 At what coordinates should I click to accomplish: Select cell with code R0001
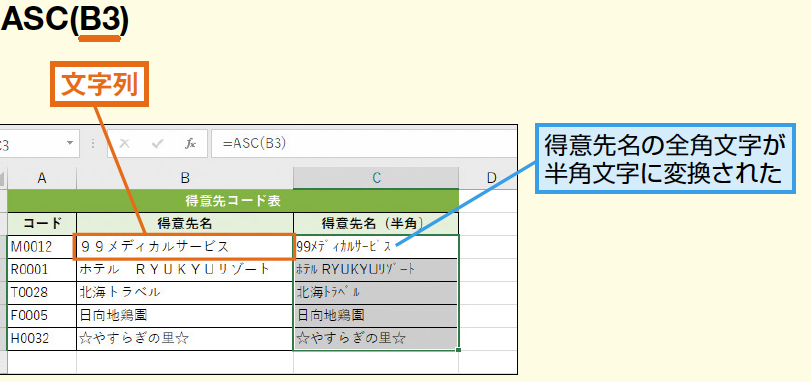pyautogui.click(x=42, y=270)
